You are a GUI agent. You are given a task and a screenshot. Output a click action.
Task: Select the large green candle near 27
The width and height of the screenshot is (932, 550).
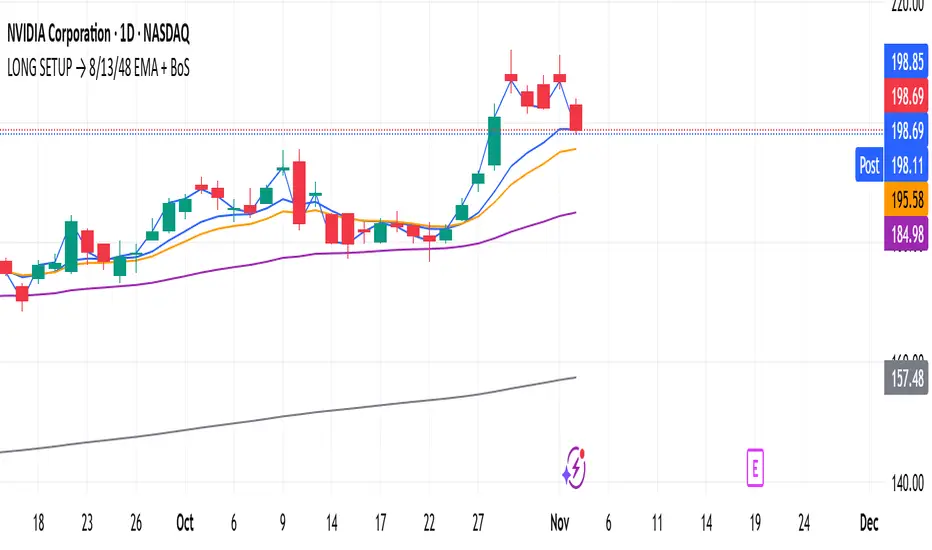[494, 140]
